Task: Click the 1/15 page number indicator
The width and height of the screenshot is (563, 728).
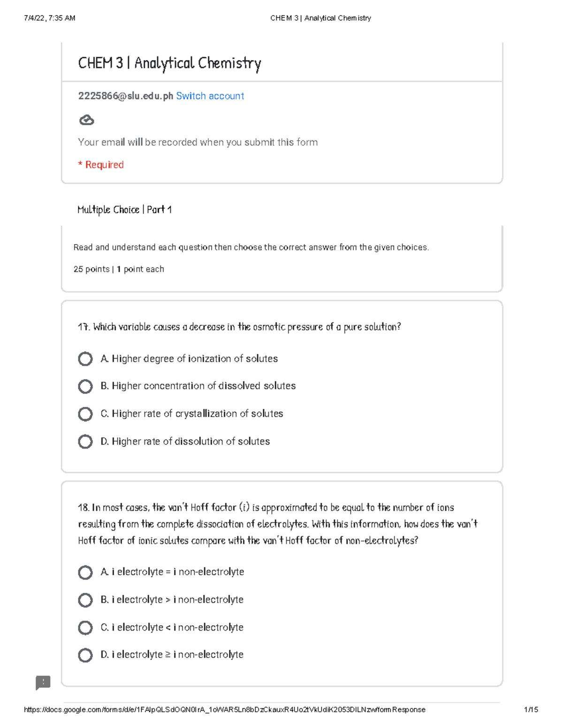Action: (531, 710)
